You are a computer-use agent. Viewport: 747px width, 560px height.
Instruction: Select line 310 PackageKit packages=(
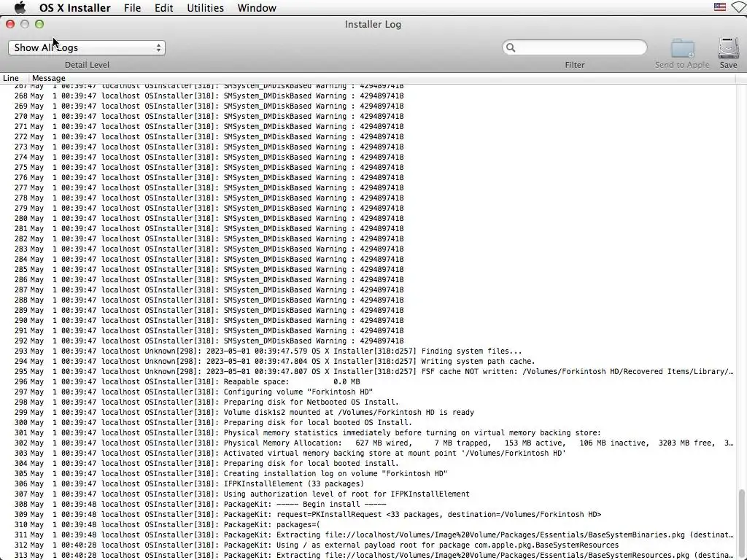[x=368, y=525]
